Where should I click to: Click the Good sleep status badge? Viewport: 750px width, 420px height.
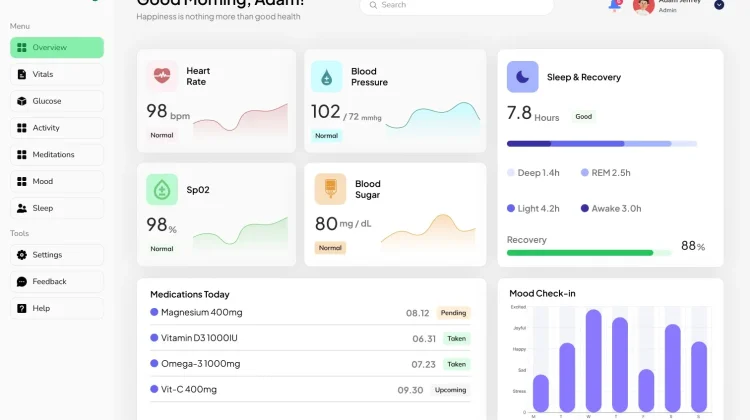point(584,116)
